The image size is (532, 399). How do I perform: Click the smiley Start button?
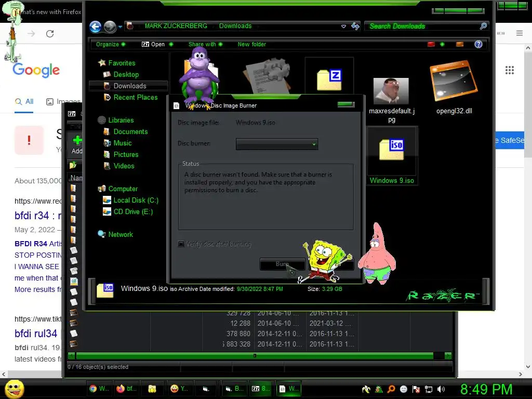[x=14, y=389]
